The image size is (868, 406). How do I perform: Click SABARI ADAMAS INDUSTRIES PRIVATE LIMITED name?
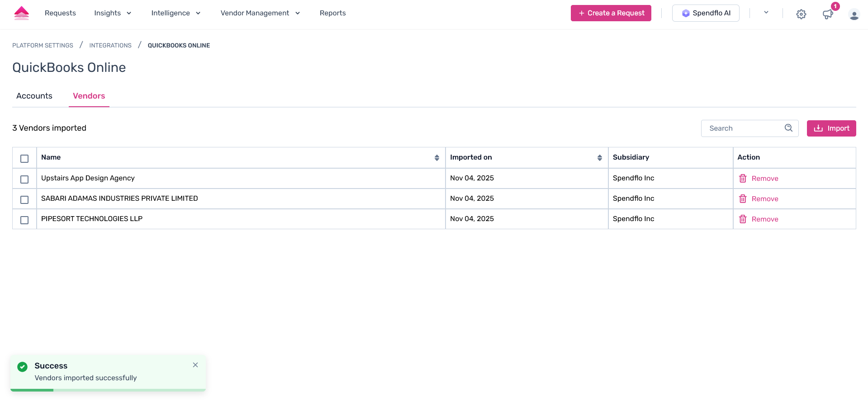119,198
